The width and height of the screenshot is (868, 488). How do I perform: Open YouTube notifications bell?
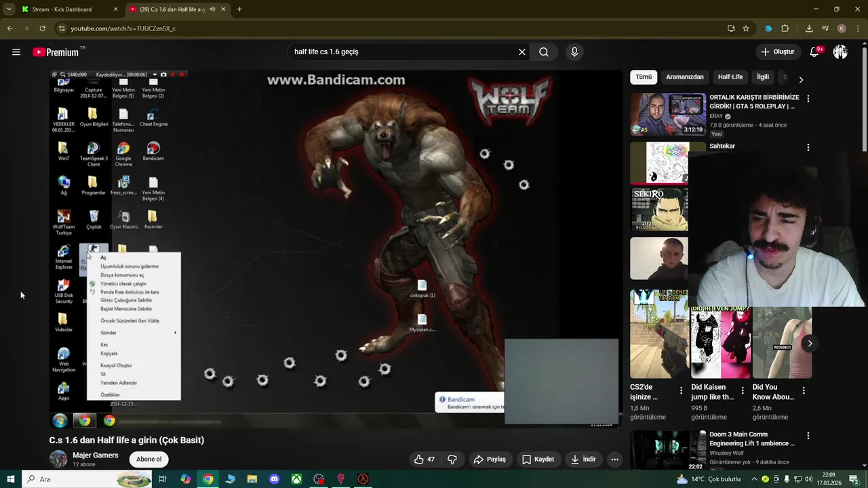point(815,52)
